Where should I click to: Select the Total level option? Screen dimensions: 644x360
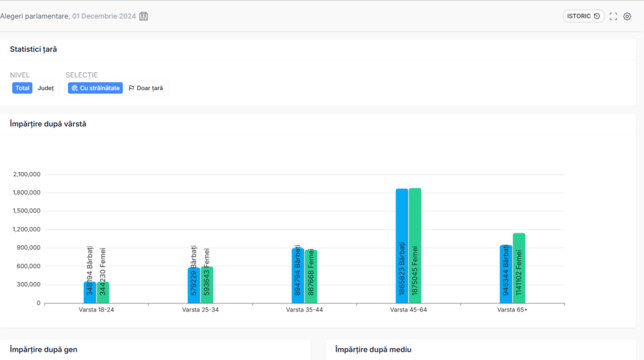pos(22,88)
